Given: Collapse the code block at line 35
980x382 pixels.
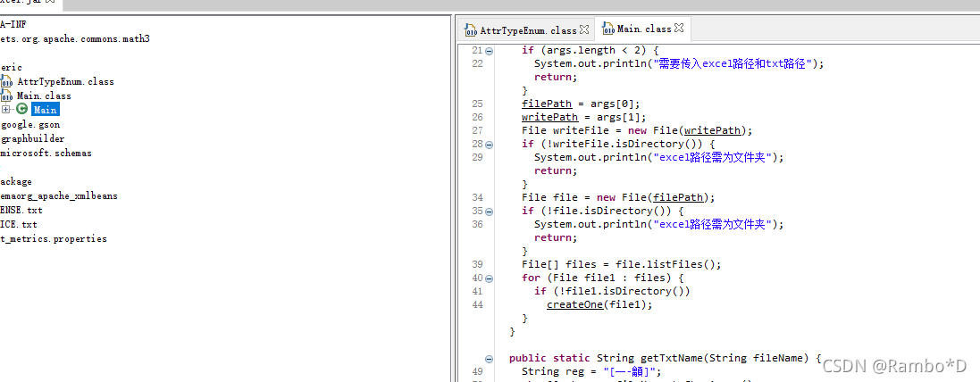Looking at the screenshot, I should (489, 211).
